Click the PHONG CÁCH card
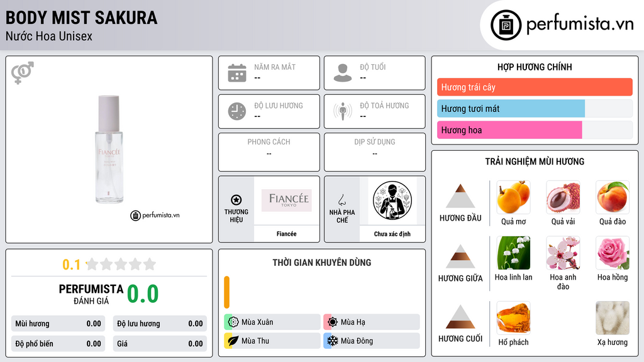 click(x=269, y=152)
